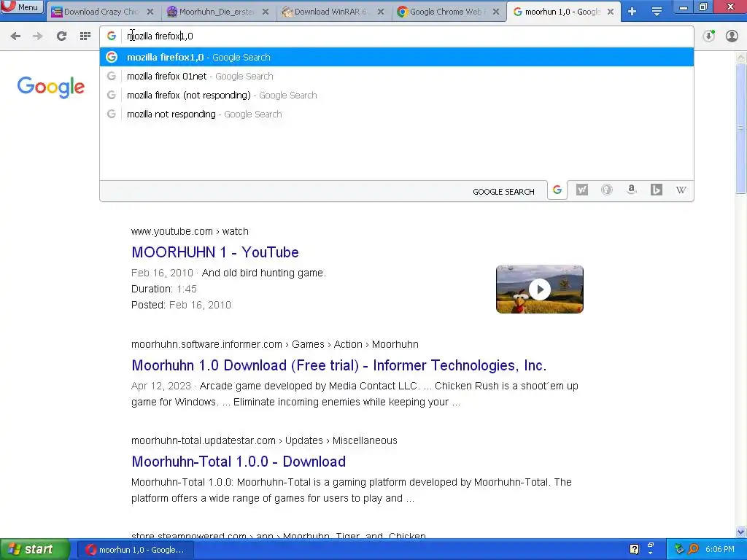Image resolution: width=747 pixels, height=560 pixels.
Task: Switch to the Moorhuhn_Die_ersten tab
Action: tap(217, 12)
